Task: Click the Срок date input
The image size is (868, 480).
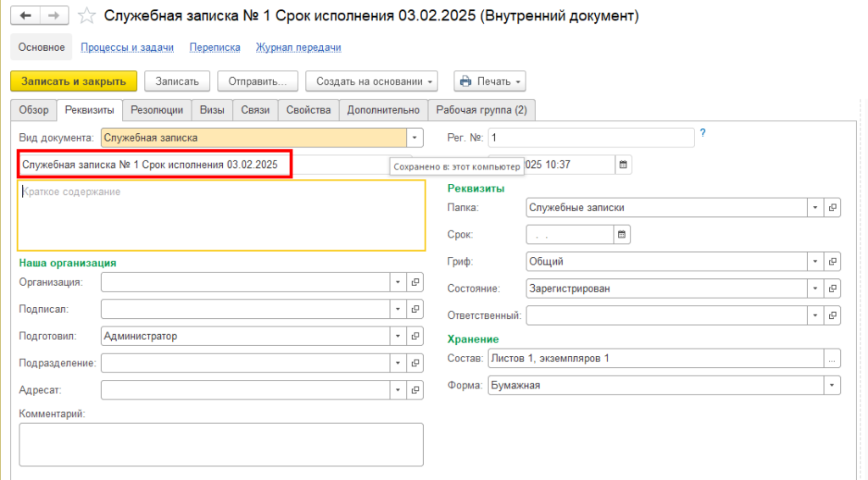Action: 570,234
